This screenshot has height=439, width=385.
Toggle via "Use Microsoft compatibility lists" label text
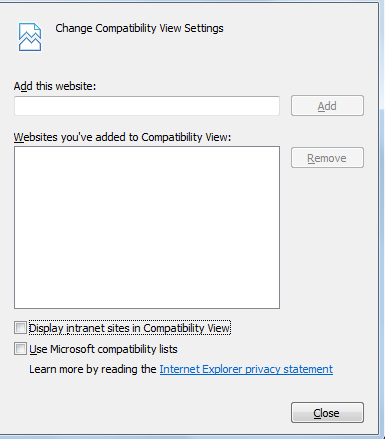103,349
